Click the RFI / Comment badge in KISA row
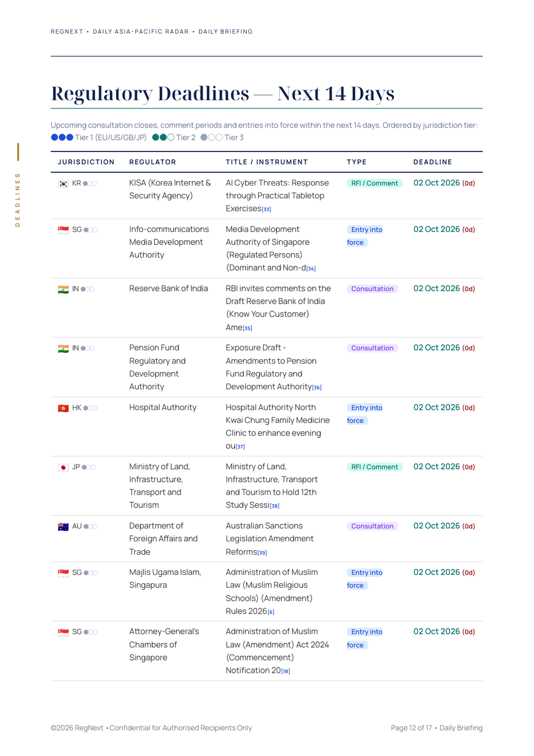 click(x=375, y=183)
